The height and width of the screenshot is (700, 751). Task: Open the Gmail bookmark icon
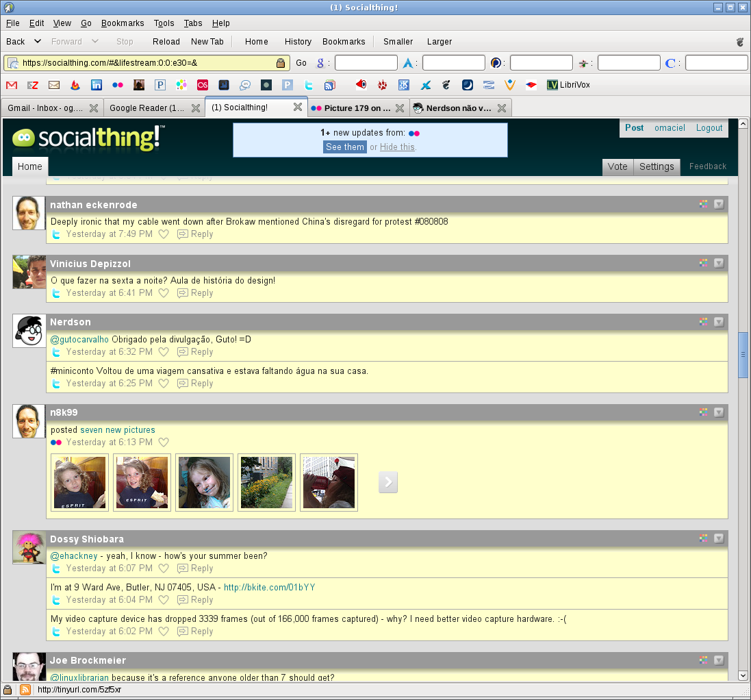pyautogui.click(x=11, y=85)
